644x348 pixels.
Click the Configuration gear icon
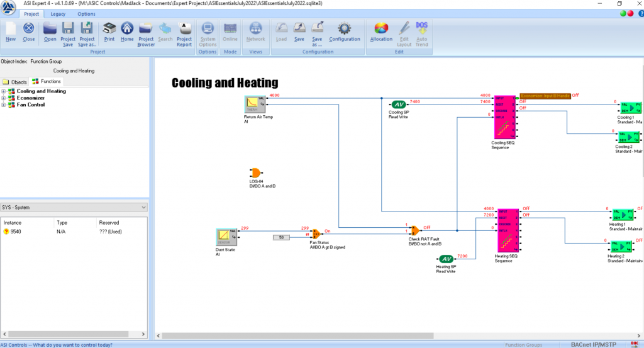[x=344, y=32]
